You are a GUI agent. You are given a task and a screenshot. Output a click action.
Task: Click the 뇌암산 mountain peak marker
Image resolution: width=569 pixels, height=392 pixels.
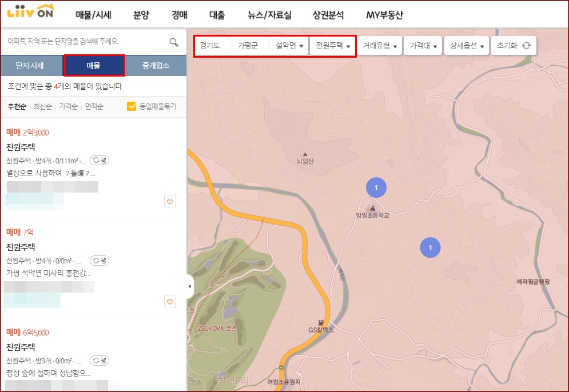tap(305, 154)
